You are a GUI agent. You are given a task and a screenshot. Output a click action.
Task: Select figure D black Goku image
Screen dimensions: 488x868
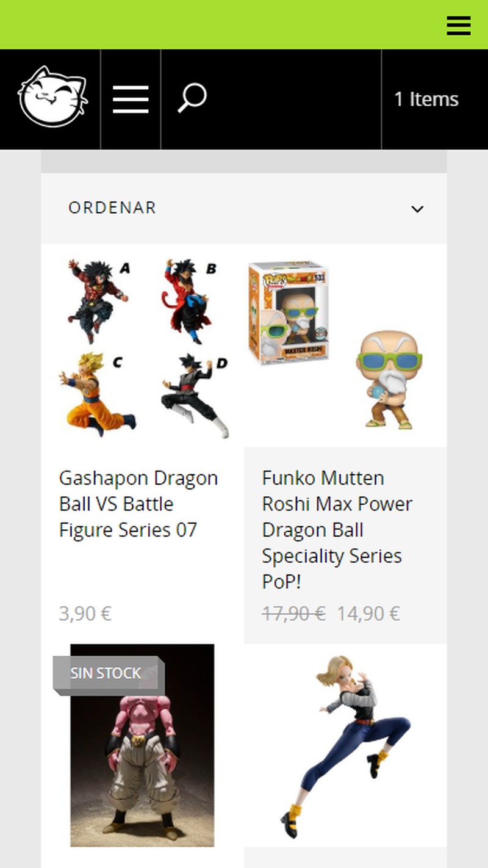[x=195, y=396]
